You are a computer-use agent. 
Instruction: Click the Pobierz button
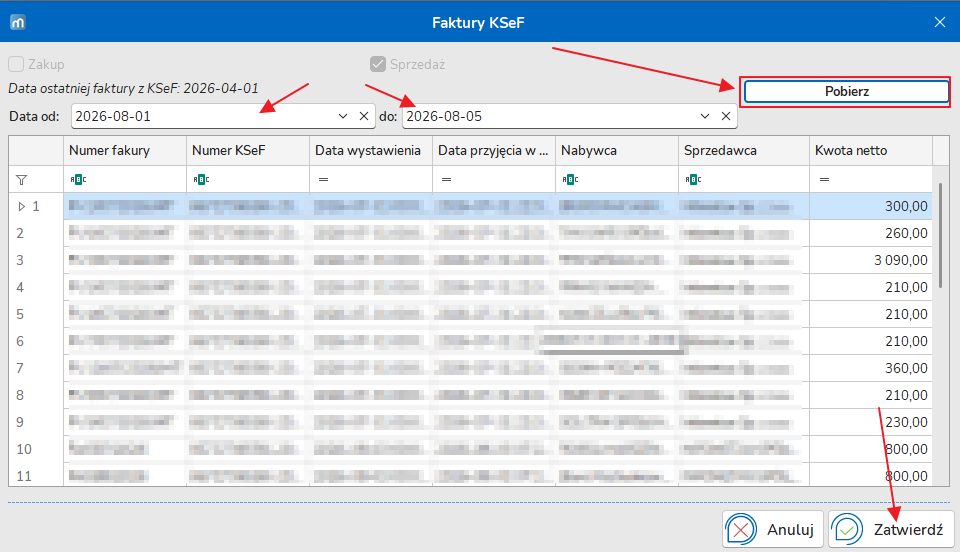[x=846, y=92]
